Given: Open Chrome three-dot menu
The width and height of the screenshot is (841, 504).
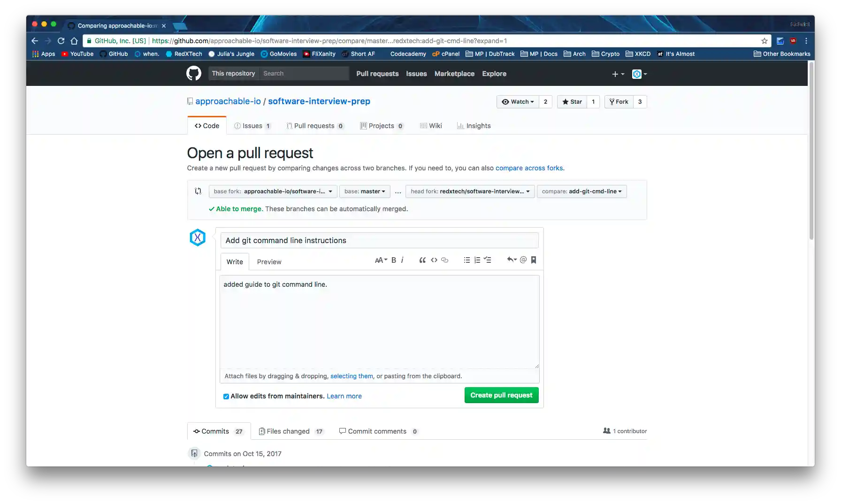Looking at the screenshot, I should pyautogui.click(x=806, y=41).
